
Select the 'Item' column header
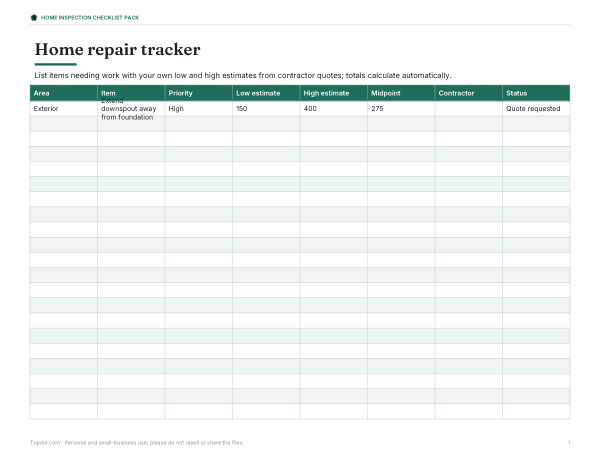tap(131, 93)
